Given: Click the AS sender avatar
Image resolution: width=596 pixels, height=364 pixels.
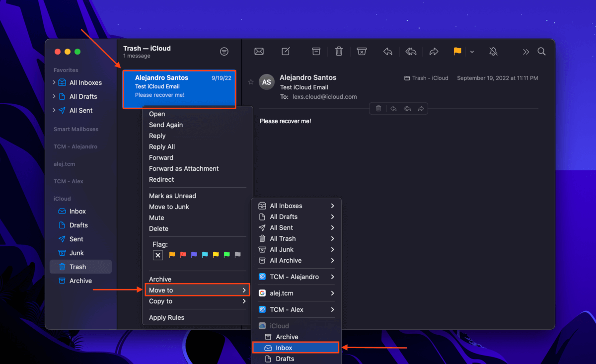Looking at the screenshot, I should [267, 82].
